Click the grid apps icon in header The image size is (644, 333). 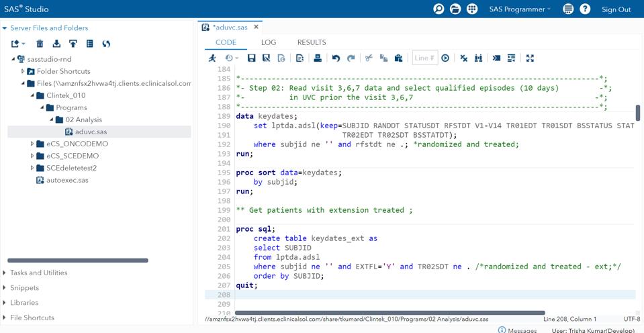click(472, 9)
